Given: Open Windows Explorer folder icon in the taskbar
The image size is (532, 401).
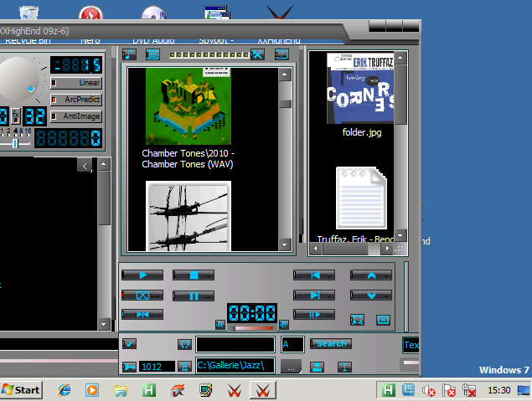Looking at the screenshot, I should (x=121, y=390).
